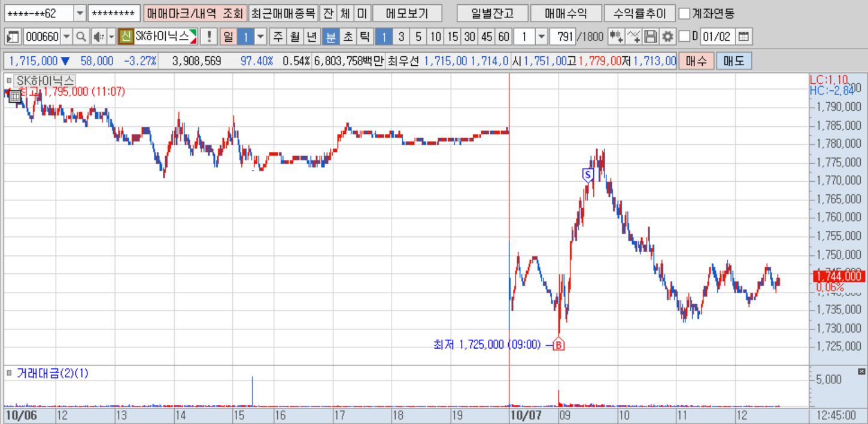
Task: Open the stock code 000660 dropdown arrow
Action: point(66,36)
